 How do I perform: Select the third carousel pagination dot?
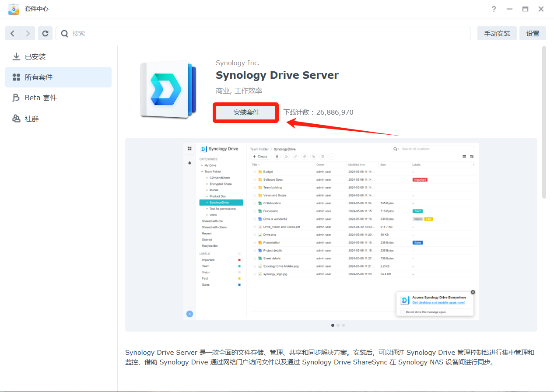344,325
